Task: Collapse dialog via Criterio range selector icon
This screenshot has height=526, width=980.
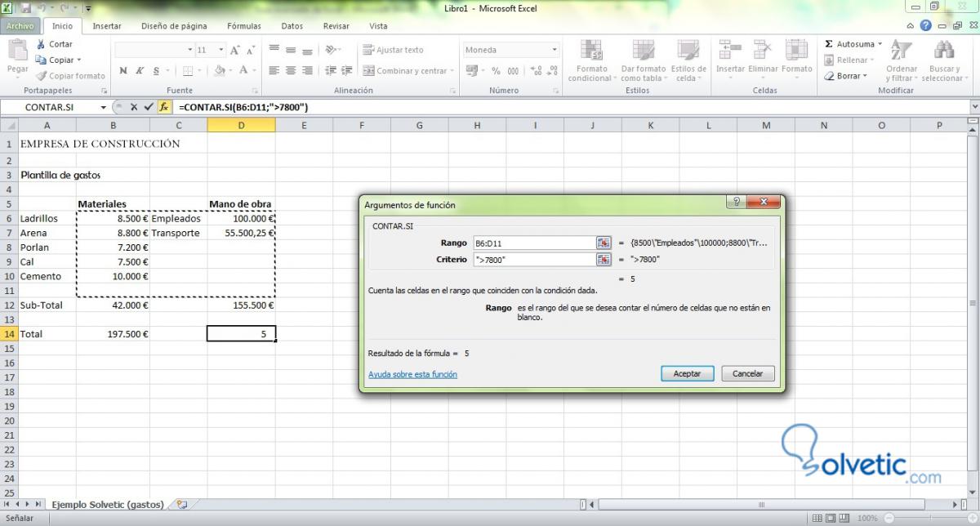Action: coord(604,259)
